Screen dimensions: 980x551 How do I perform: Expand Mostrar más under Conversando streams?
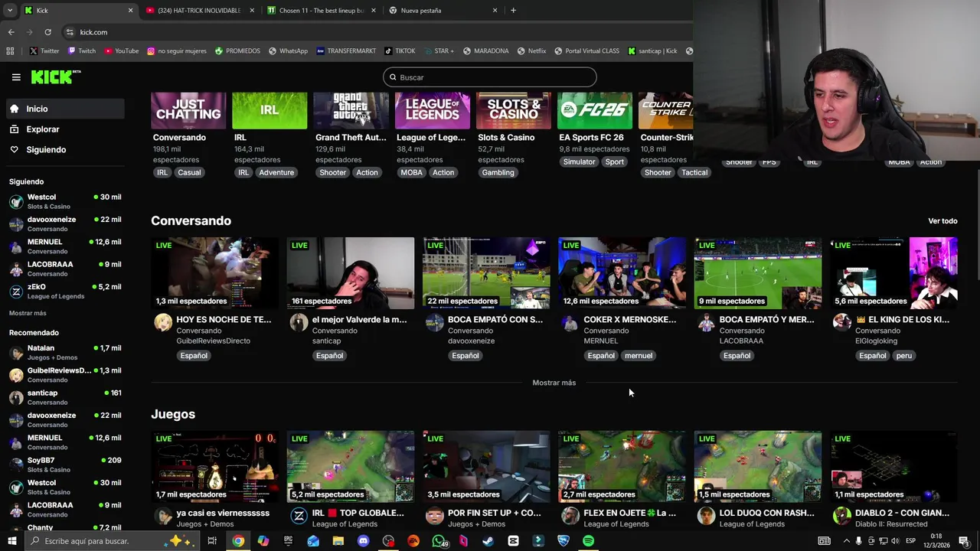click(554, 383)
